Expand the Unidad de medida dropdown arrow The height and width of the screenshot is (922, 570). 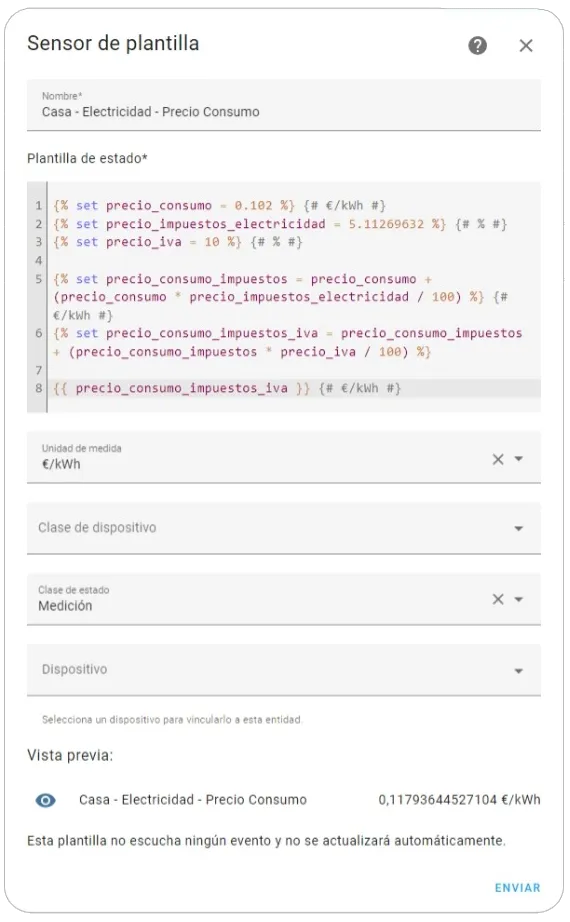[519, 459]
